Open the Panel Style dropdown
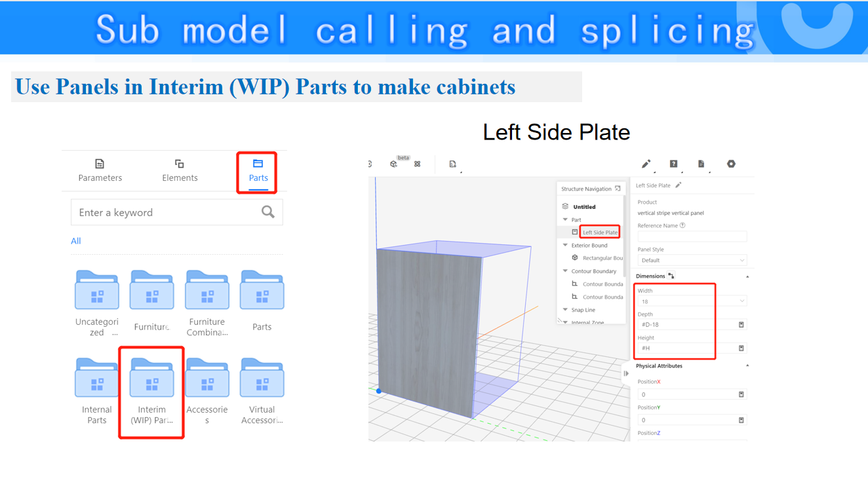 (x=692, y=260)
